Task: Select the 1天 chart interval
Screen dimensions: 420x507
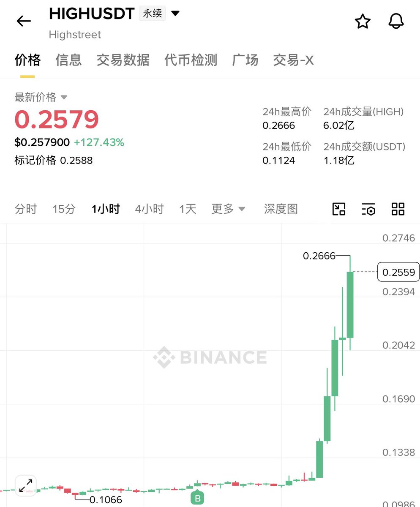Action: coord(188,209)
